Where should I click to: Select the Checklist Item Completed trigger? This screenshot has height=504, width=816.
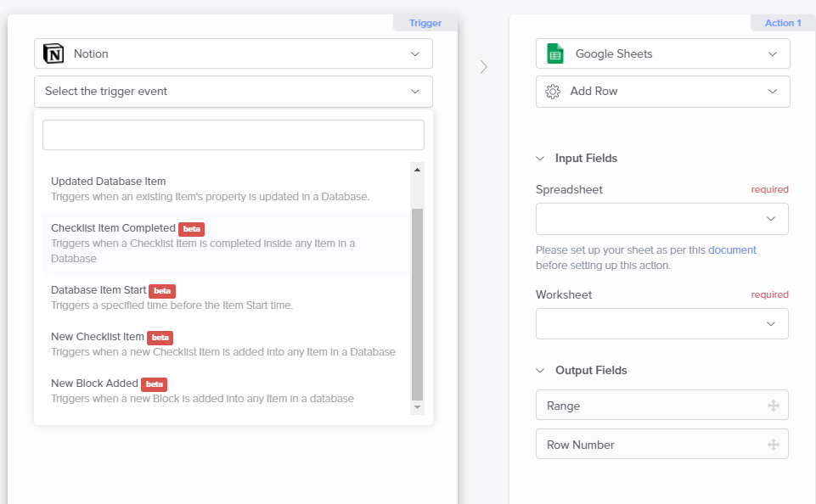click(226, 244)
